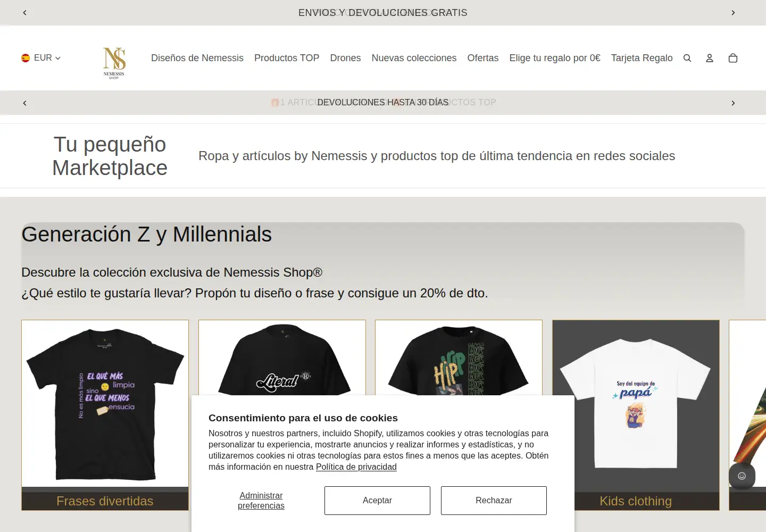Accept cookies with Aceptar button
Viewport: 766px width, 532px height.
click(377, 501)
